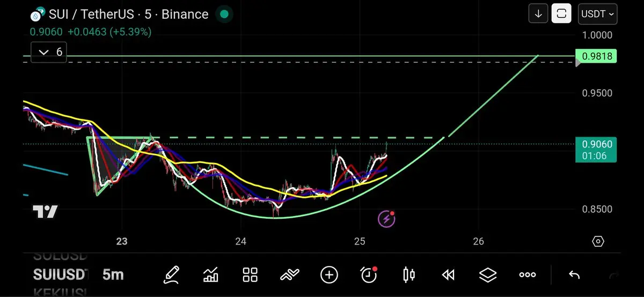This screenshot has width=644, height=297.
Task: Tap the date label 23 on time axis
Action: (x=122, y=241)
